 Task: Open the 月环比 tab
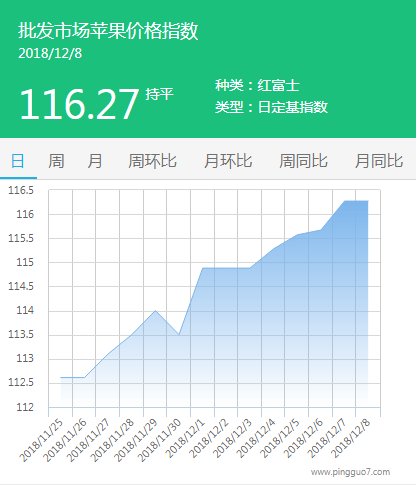tap(228, 161)
